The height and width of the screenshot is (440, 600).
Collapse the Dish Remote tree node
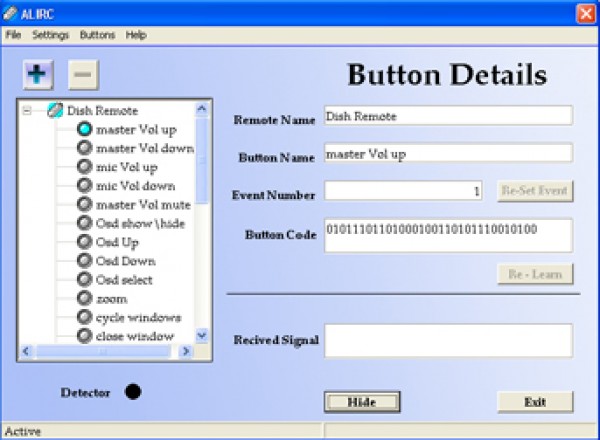click(27, 111)
